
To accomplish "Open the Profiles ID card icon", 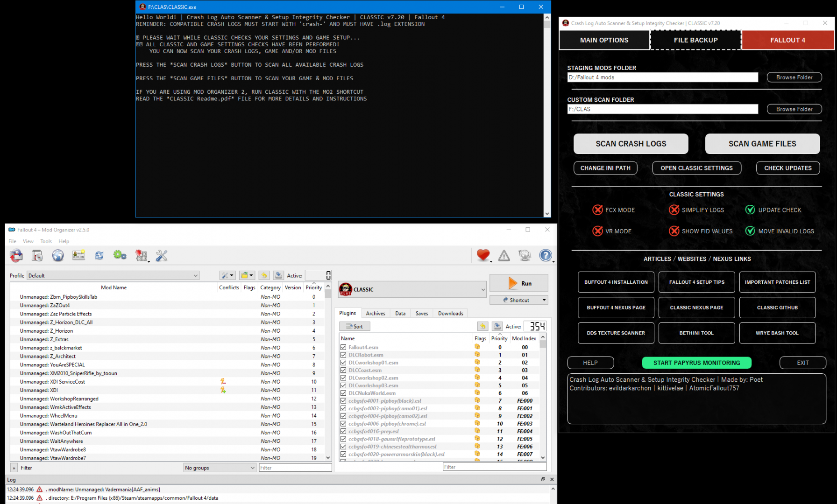I will click(78, 256).
